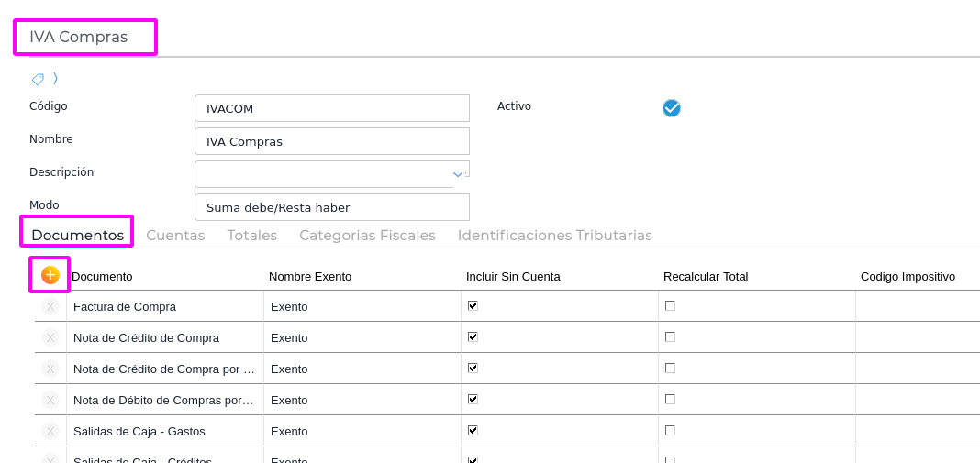
Task: Check Recalcular Total for Salidas de Caja - Gastos
Action: (670, 430)
